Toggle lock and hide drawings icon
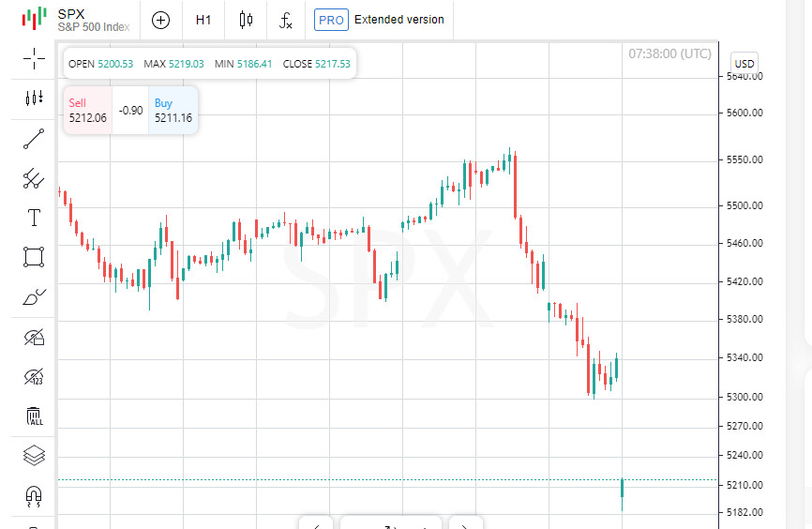 (x=34, y=338)
